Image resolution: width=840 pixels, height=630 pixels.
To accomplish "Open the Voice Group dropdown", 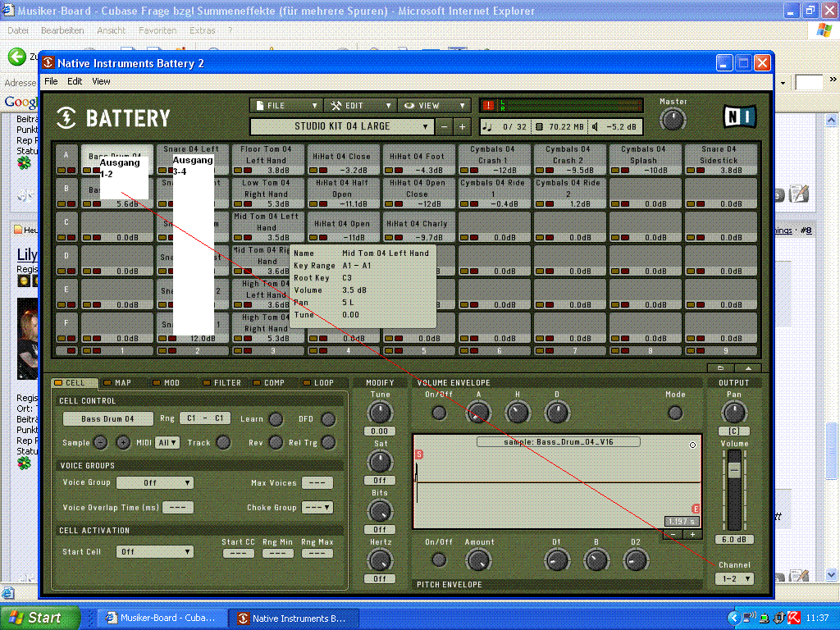I will point(155,482).
